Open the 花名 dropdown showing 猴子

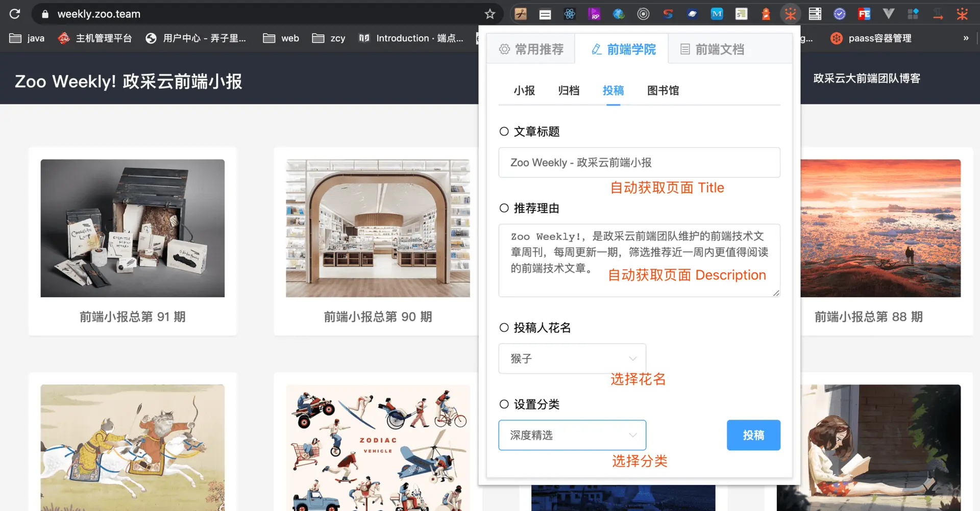pos(572,359)
